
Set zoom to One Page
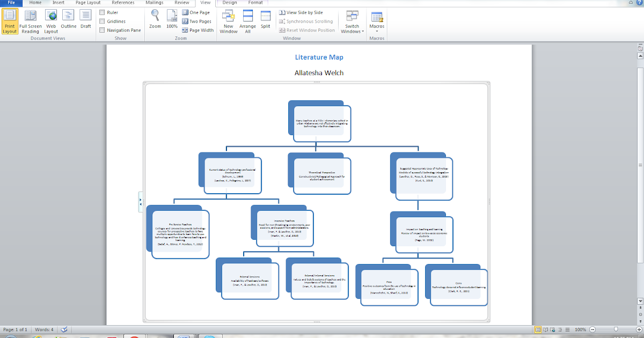pos(197,12)
